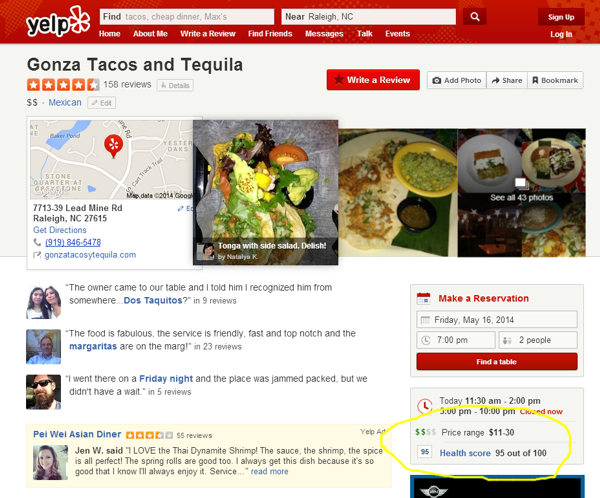Open the gonzatacosytequila.com website link

click(90, 255)
